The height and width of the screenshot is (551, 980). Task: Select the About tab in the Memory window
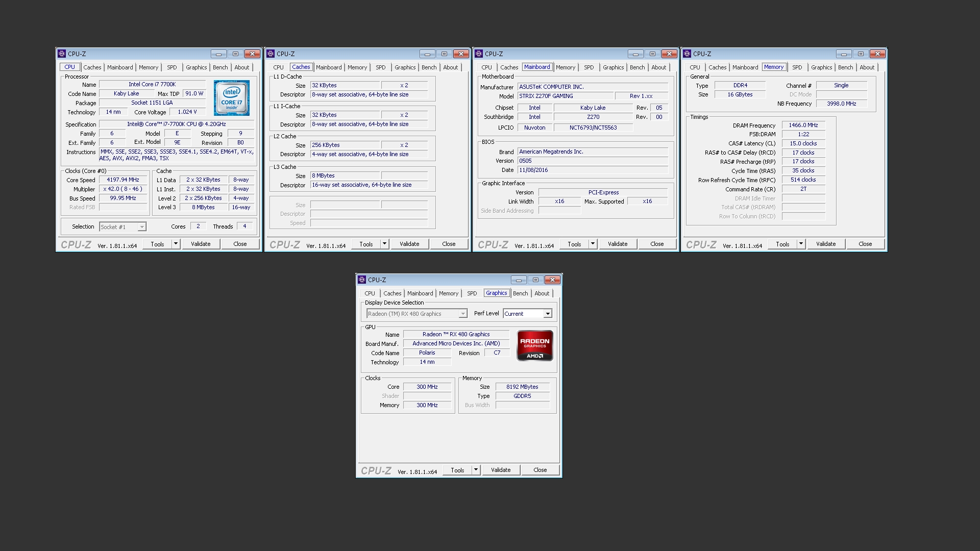[867, 67]
